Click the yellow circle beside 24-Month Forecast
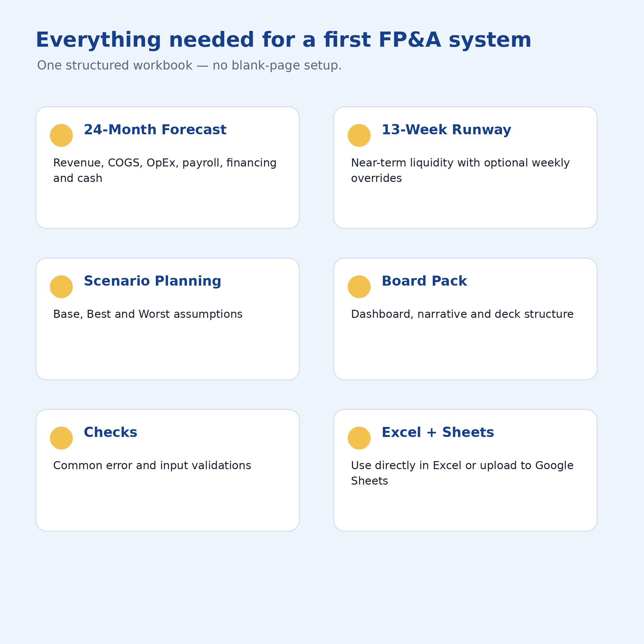The width and height of the screenshot is (644, 644). click(61, 135)
